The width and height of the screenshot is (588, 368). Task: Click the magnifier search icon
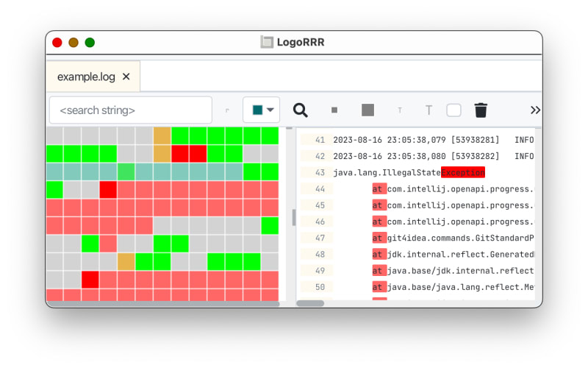pos(300,110)
